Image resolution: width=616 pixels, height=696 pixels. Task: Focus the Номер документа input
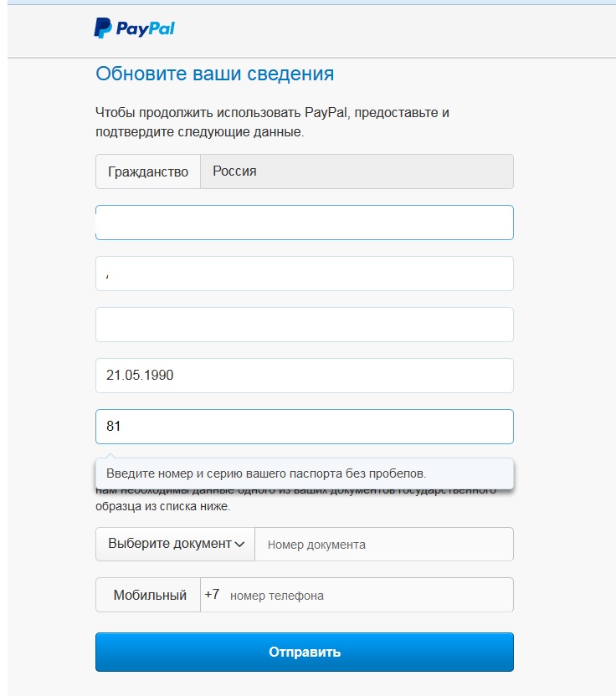[384, 545]
